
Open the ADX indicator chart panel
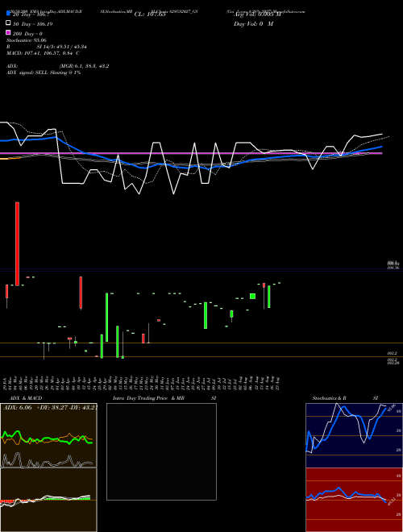[48, 435]
